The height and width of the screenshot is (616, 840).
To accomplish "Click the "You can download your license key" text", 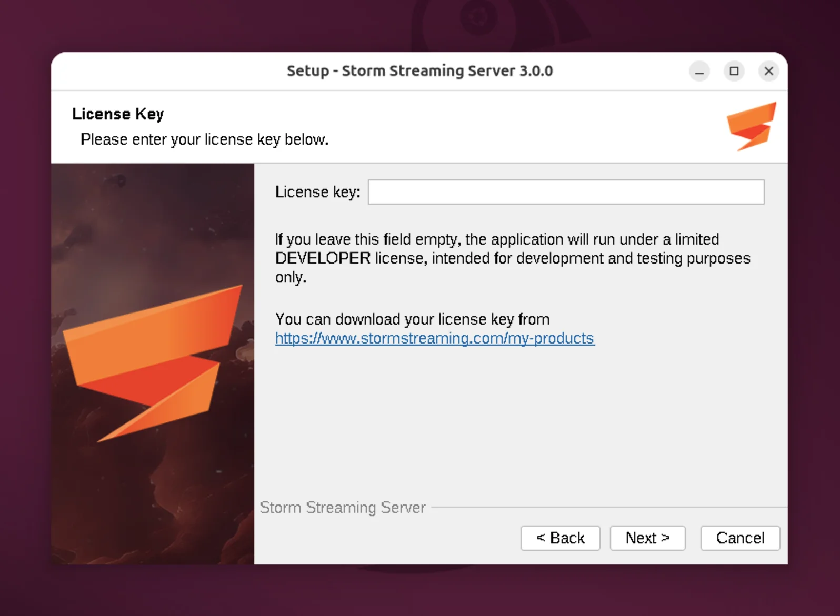I will point(412,319).
